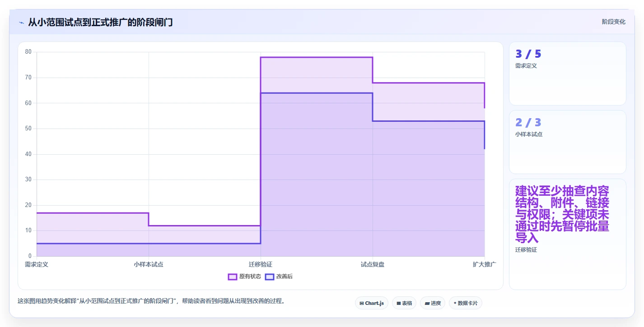This screenshot has height=327, width=644.
Task: Open the 2 / 3 小样本试点 card
Action: (568, 142)
